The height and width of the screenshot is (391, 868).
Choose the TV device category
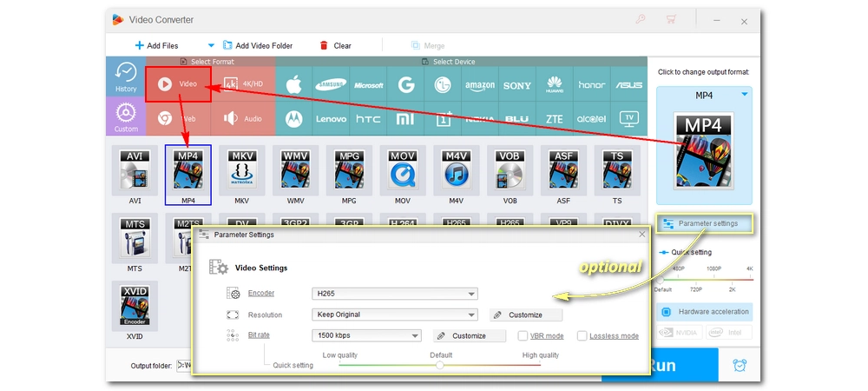(628, 118)
